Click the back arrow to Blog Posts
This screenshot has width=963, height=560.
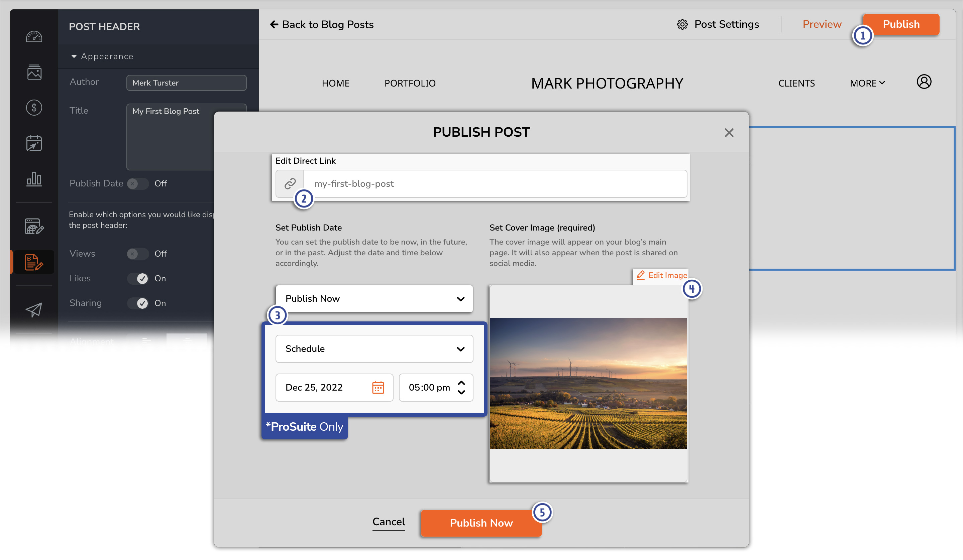coord(274,24)
